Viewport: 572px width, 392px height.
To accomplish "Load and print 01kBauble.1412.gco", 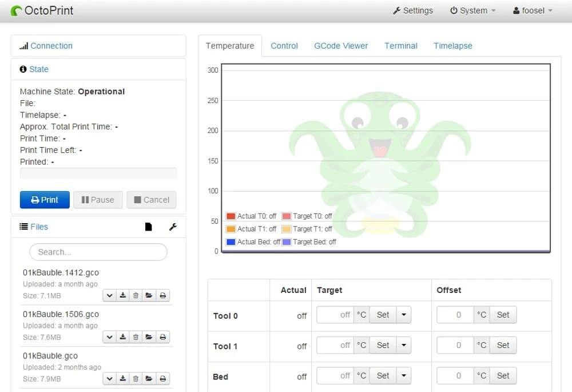I will pos(162,295).
